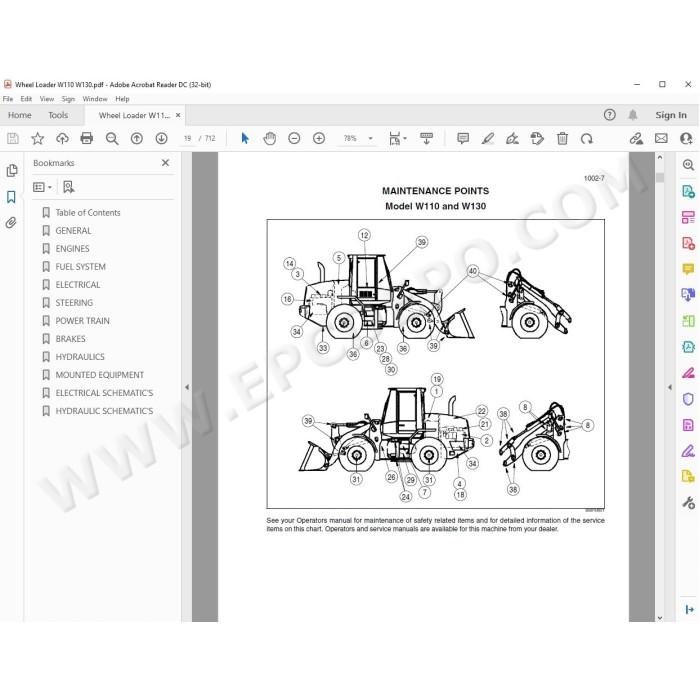This screenshot has height=700, width=700.
Task: Share a link to file
Action: [x=636, y=138]
